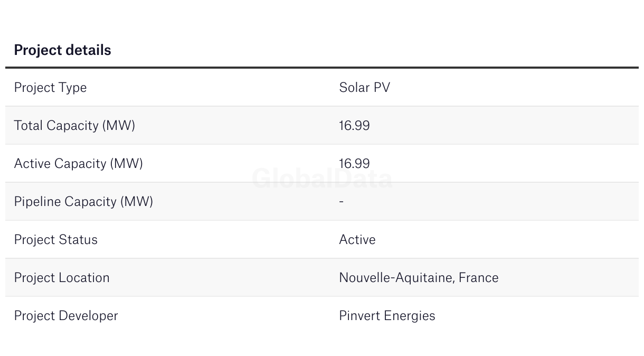Image resolution: width=644 pixels, height=356 pixels.
Task: Click the (MW) unit beside Total Capacity
Action: pos(119,126)
